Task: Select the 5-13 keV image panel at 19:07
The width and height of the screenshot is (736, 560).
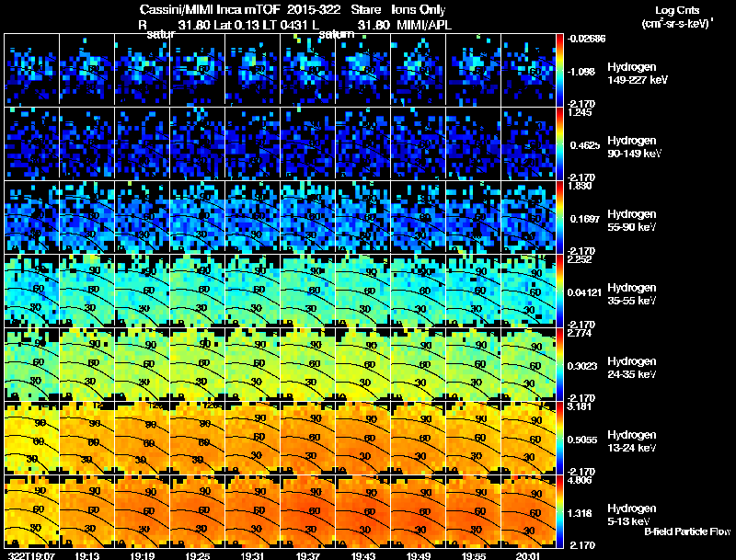Action: [x=31, y=511]
